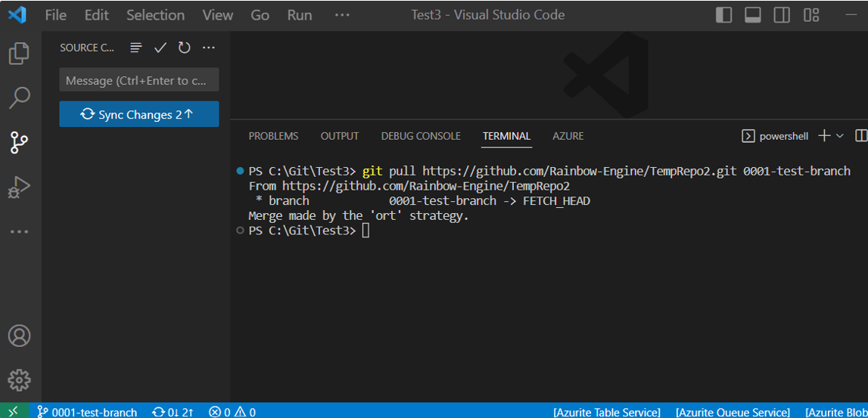Open the Accounts menu icon
The height and width of the screenshot is (418, 868).
(x=20, y=336)
